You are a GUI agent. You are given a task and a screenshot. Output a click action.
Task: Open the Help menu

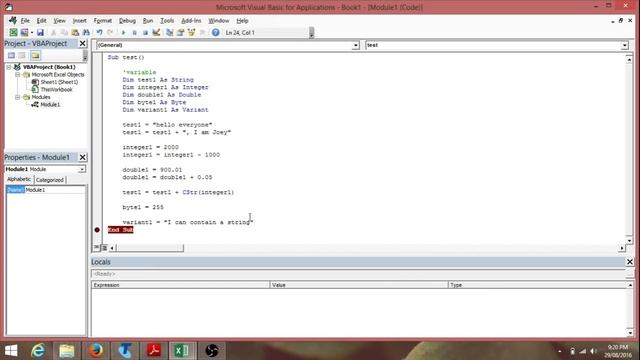tap(242, 20)
